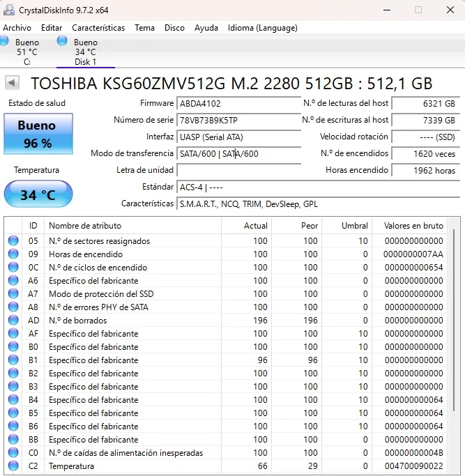This screenshot has height=476, width=465.
Task: Click the serial number field 78VB73B9K5TP
Action: click(x=238, y=120)
